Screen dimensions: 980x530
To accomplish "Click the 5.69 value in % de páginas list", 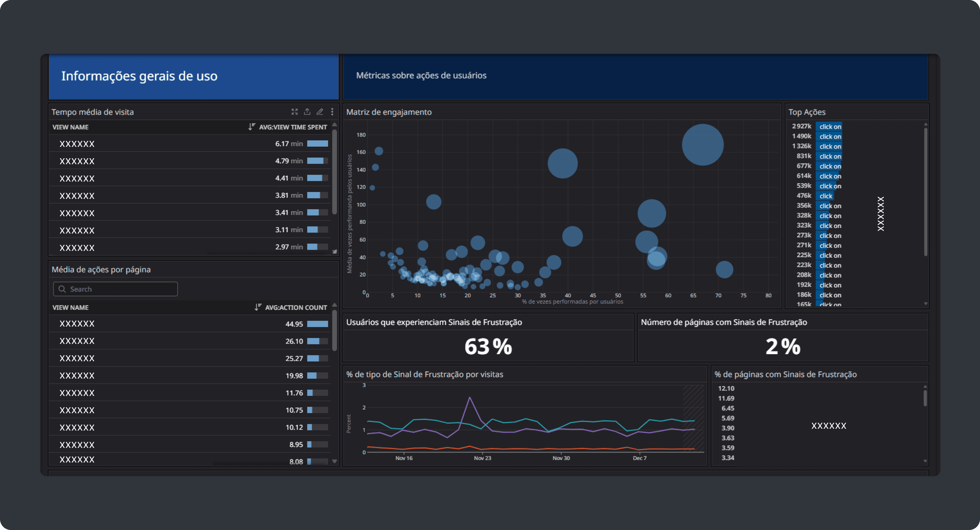I will tap(728, 418).
